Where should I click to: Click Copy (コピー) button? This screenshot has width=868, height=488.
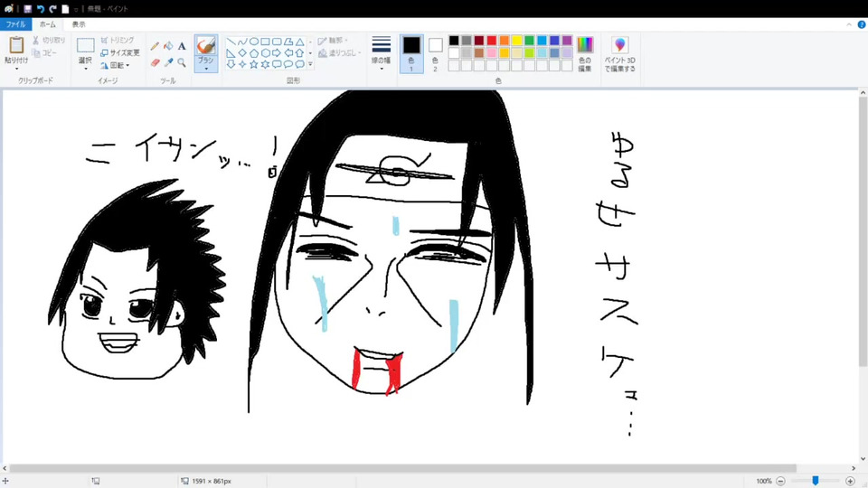click(x=44, y=53)
